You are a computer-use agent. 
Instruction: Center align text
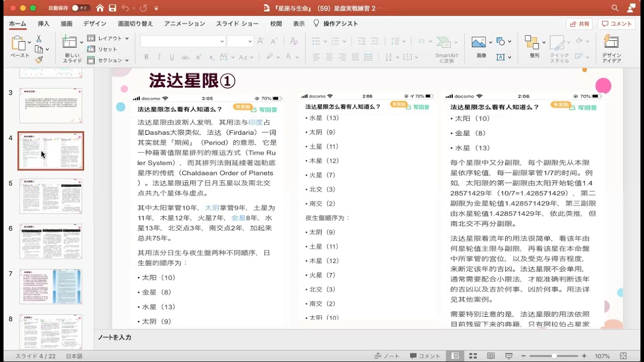[330, 57]
